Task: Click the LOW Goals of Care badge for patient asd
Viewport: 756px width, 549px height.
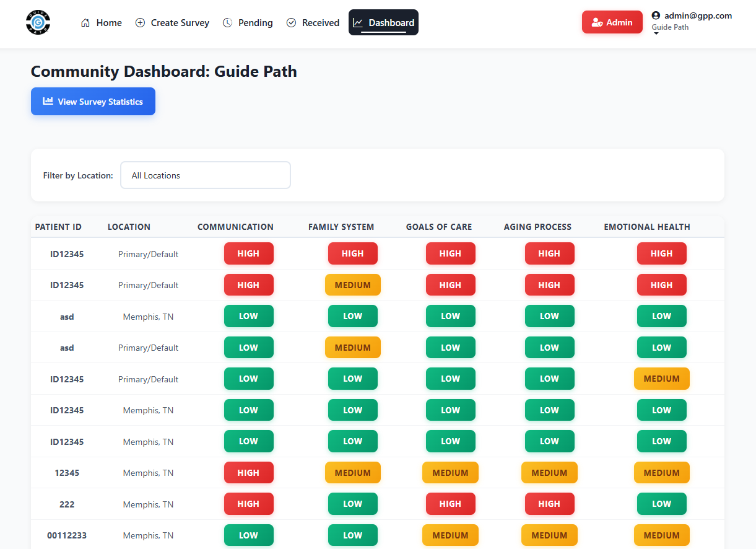Action: [x=450, y=316]
